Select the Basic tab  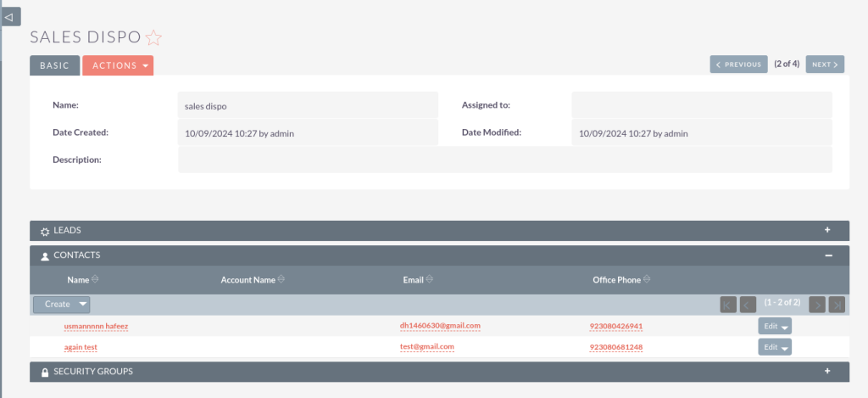pos(54,65)
